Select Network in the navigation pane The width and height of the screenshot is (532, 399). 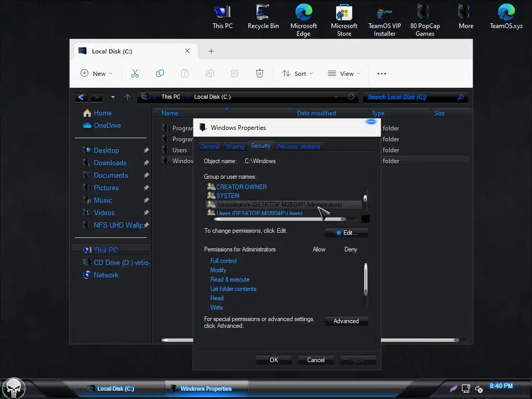(x=106, y=275)
